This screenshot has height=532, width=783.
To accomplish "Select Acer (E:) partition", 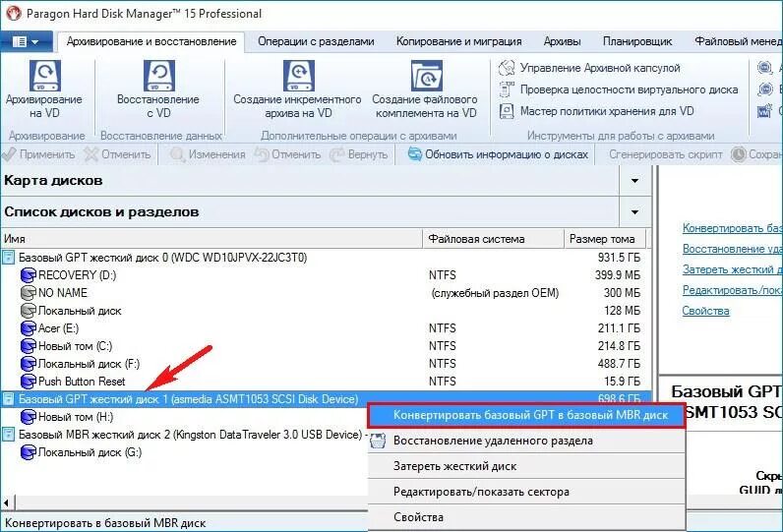I will coord(326,328).
